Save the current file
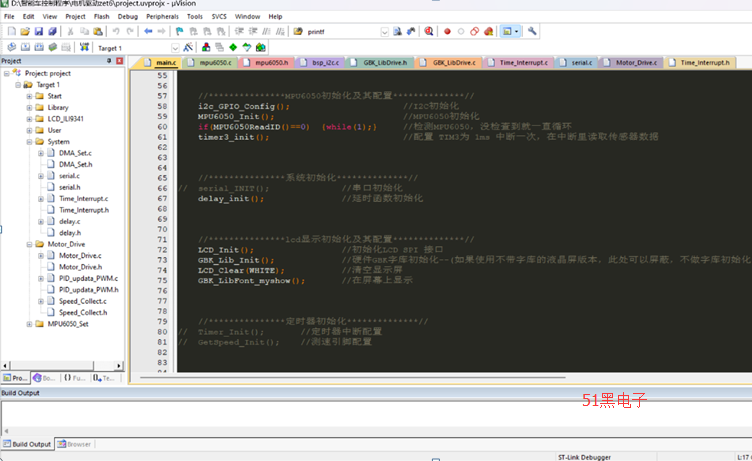752x461 pixels. pyautogui.click(x=39, y=32)
